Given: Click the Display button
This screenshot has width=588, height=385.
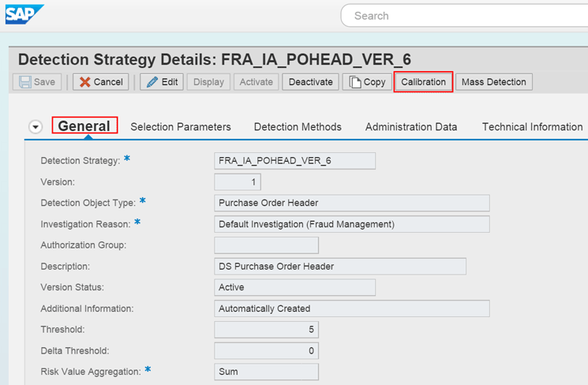Looking at the screenshot, I should 208,82.
